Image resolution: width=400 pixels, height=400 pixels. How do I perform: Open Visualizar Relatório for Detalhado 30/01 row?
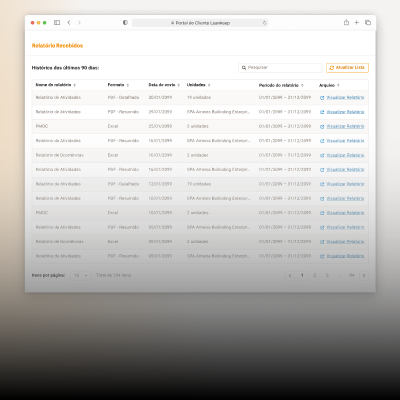(345, 98)
